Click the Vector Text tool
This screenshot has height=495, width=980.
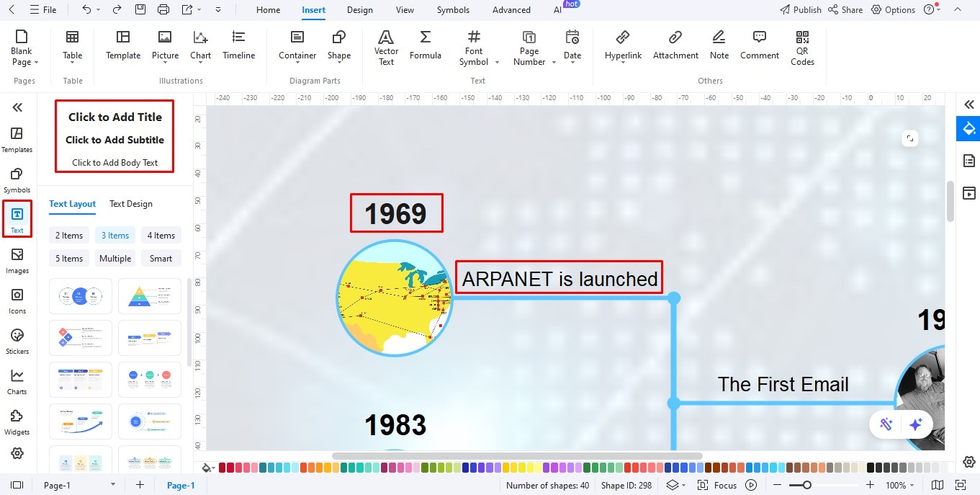(x=386, y=48)
